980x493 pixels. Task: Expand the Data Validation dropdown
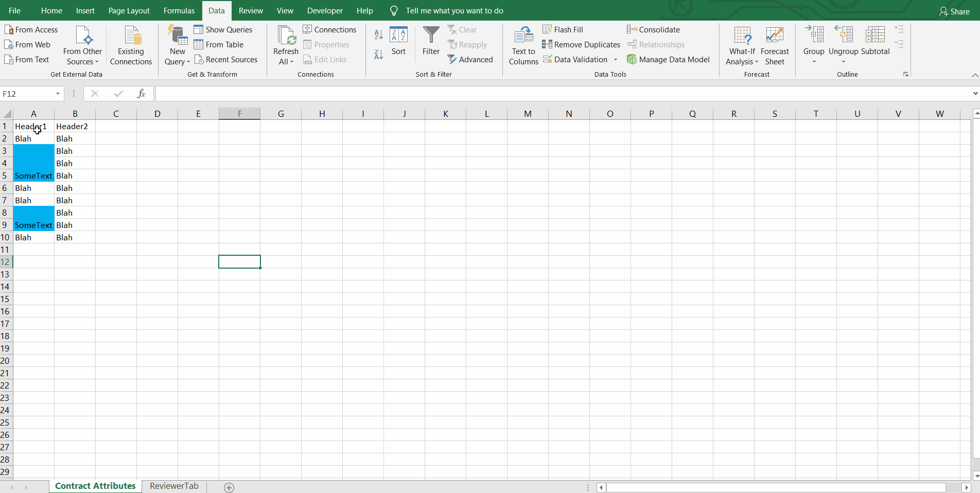coord(616,59)
